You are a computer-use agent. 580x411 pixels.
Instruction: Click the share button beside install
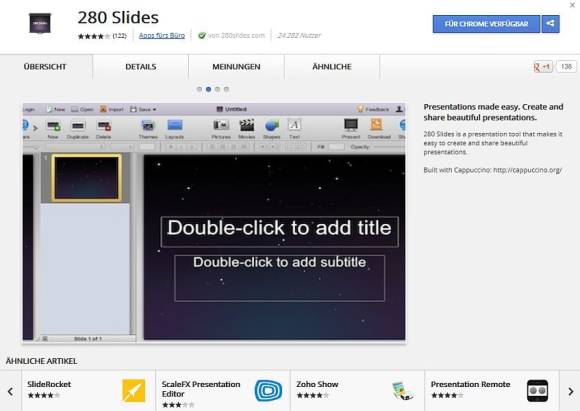coord(550,24)
